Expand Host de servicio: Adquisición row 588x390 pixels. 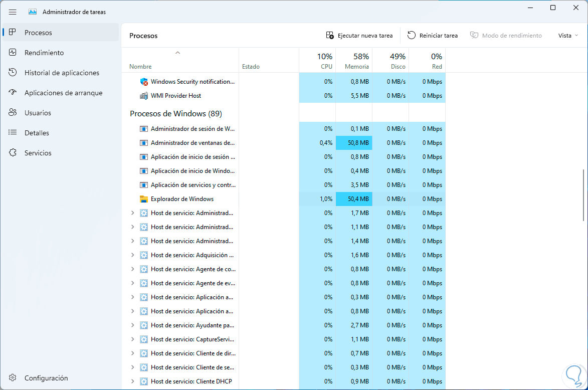click(x=132, y=255)
